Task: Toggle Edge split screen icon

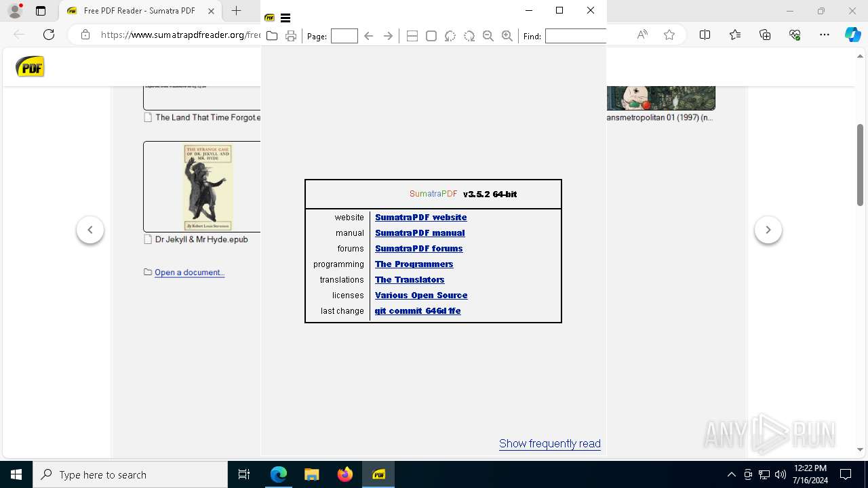Action: [705, 35]
